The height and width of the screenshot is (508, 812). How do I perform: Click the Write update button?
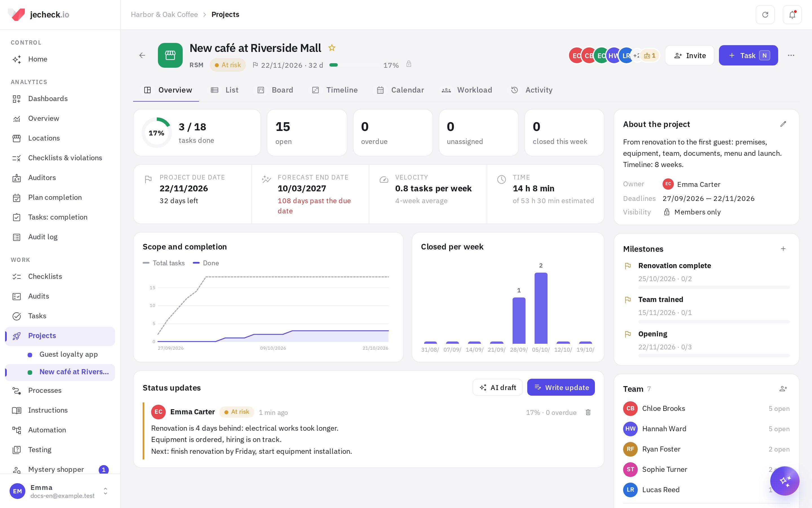[x=561, y=387]
